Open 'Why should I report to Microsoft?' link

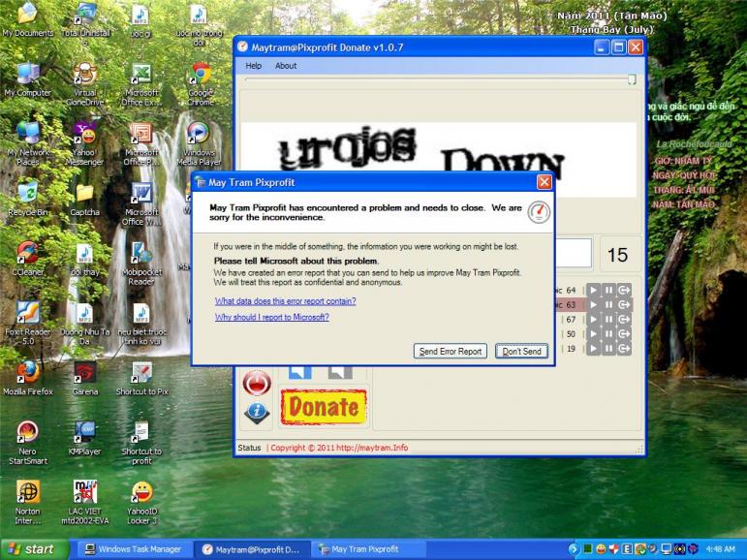tap(272, 317)
